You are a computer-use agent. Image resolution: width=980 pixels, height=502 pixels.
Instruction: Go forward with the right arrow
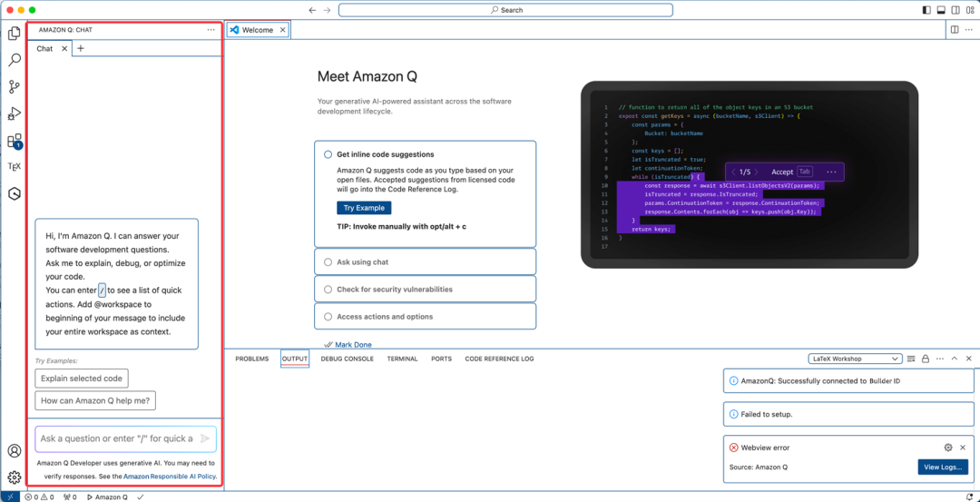pos(327,10)
